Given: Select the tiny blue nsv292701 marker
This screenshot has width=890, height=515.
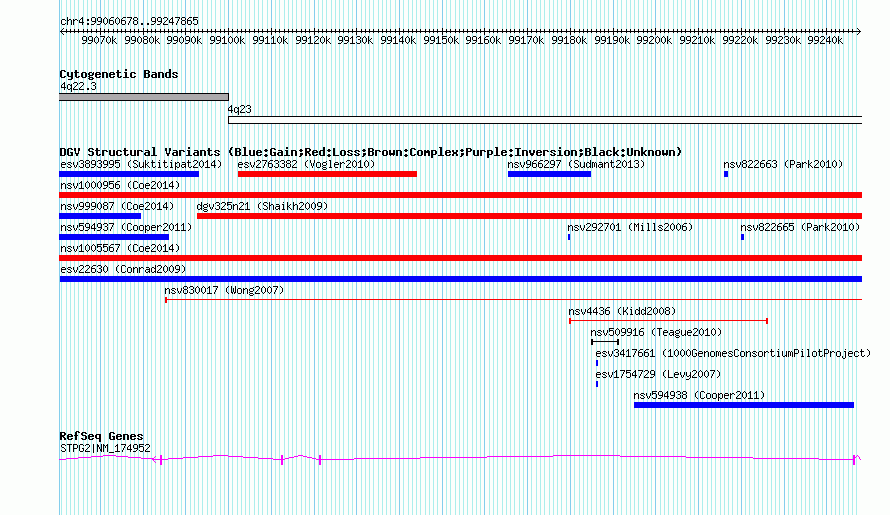Looking at the screenshot, I should point(569,237).
